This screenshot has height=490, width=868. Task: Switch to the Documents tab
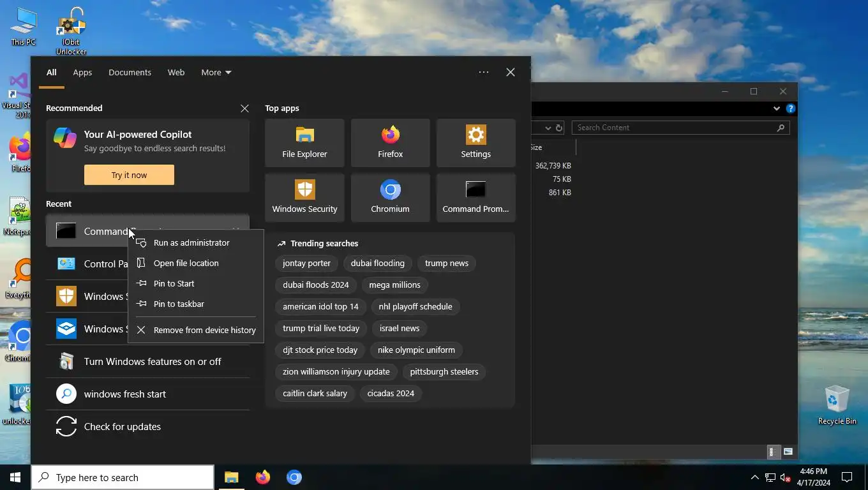click(x=130, y=72)
